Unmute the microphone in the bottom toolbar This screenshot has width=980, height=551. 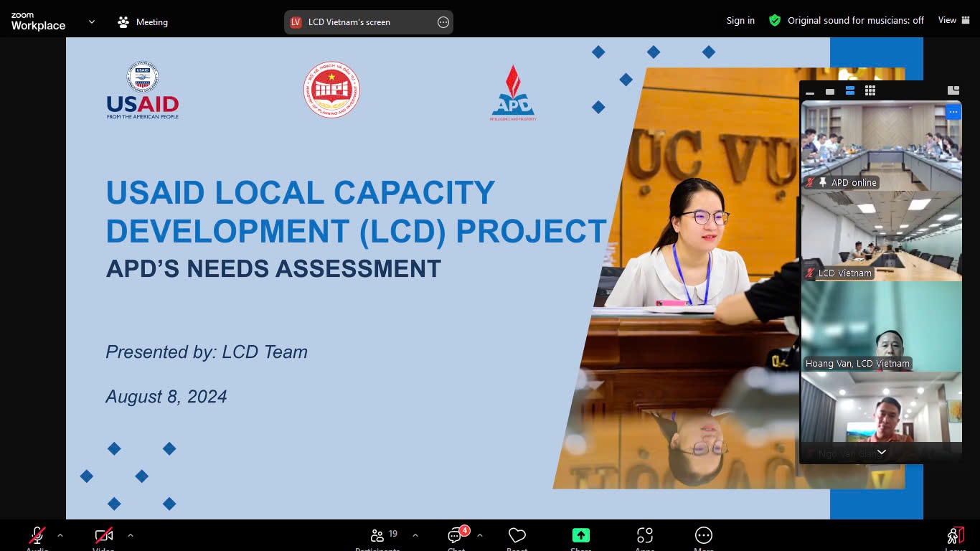point(37,536)
